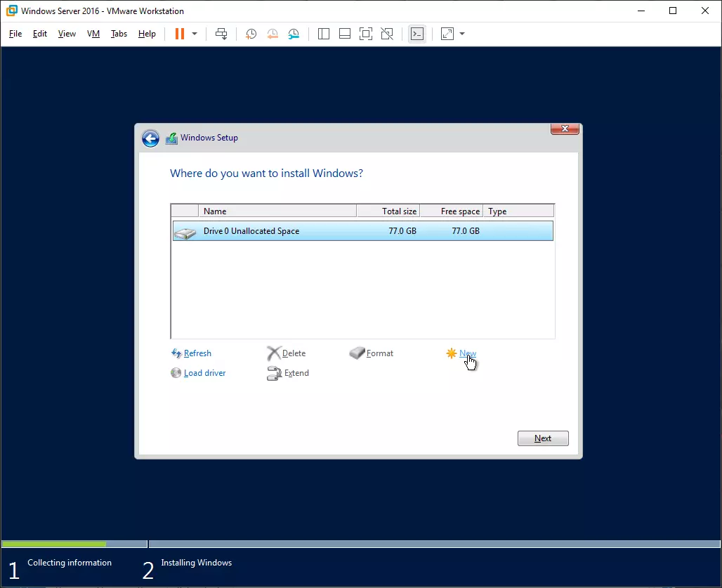Click the Load driver link
The height and width of the screenshot is (588, 722).
click(204, 373)
